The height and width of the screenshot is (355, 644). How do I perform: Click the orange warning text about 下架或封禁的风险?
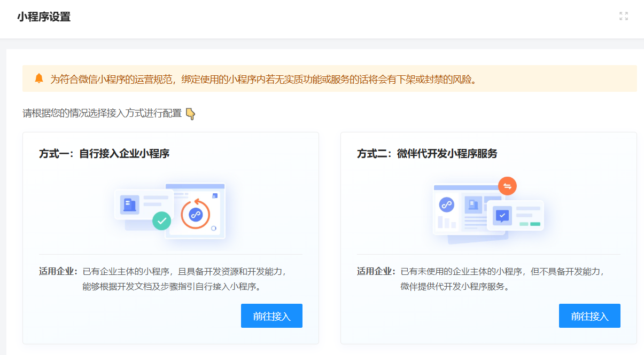pyautogui.click(x=263, y=79)
